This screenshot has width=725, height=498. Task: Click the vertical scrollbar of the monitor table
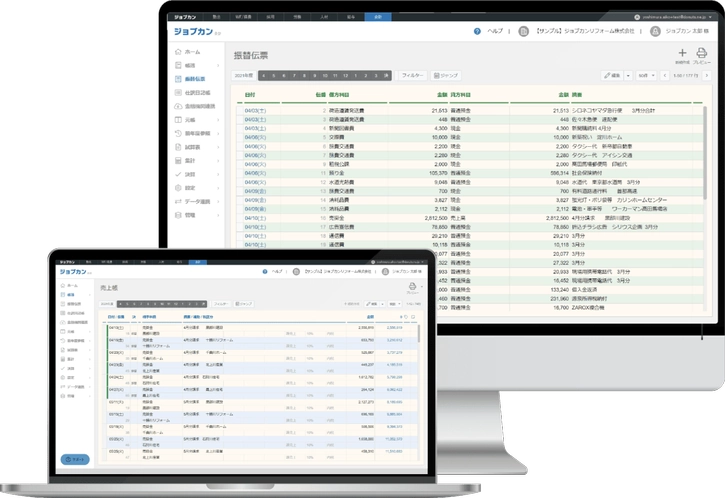point(705,153)
